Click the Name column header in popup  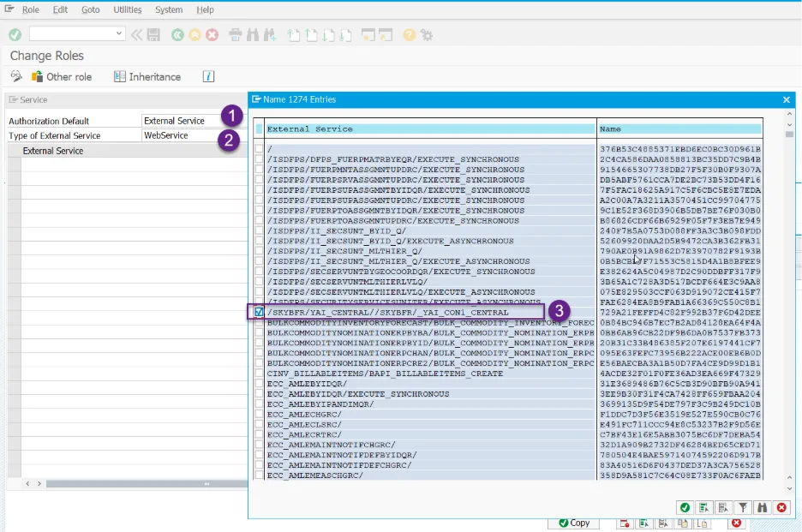click(679, 129)
